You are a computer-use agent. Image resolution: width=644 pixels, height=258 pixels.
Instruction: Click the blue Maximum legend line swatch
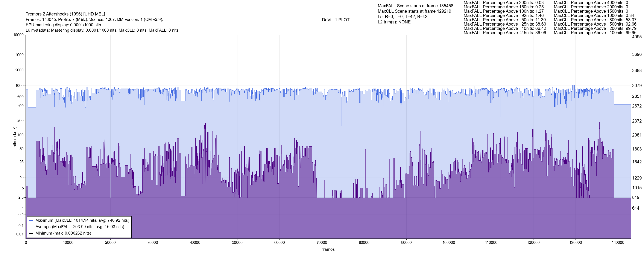click(31, 220)
